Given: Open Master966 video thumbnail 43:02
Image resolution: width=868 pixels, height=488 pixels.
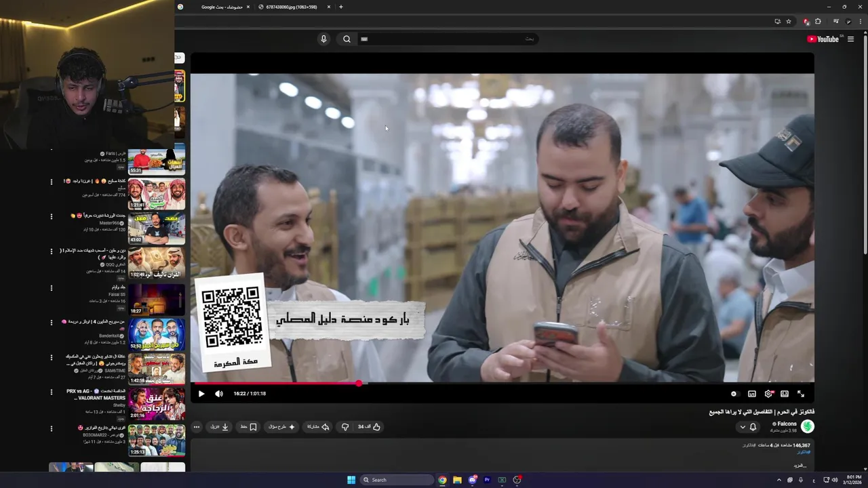Looking at the screenshot, I should click(157, 228).
